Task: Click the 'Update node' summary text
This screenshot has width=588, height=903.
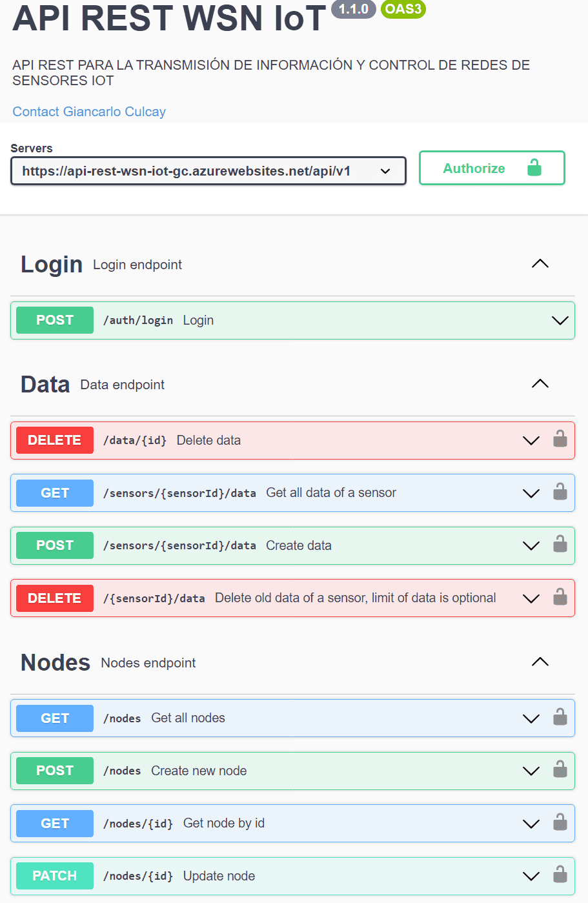Action: (x=219, y=876)
